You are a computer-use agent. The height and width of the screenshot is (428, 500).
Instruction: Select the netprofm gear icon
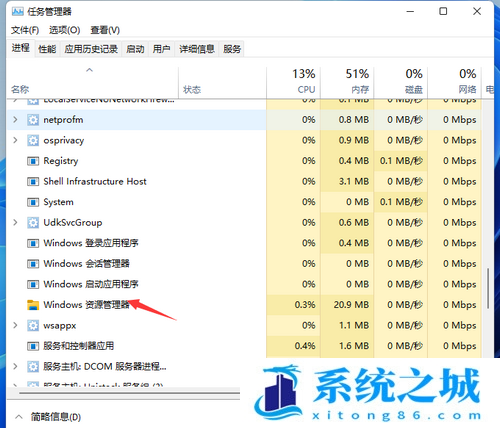point(33,120)
